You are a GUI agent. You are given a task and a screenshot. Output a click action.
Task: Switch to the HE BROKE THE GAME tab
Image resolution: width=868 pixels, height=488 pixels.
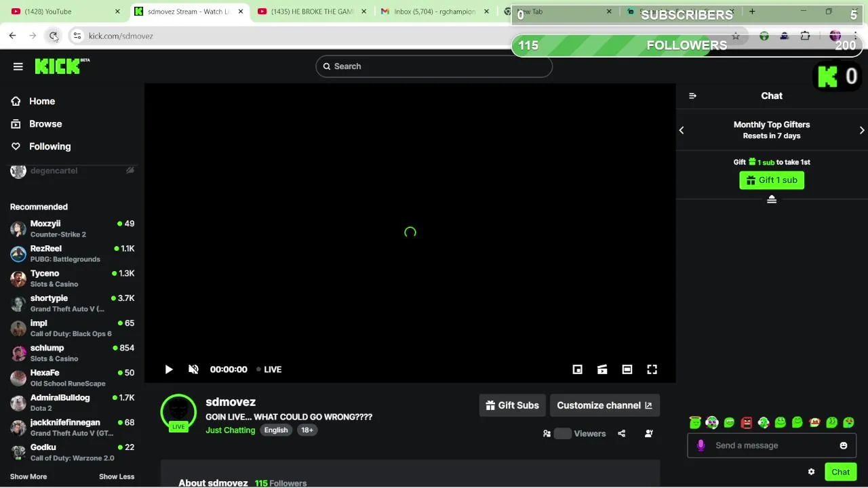click(x=312, y=12)
